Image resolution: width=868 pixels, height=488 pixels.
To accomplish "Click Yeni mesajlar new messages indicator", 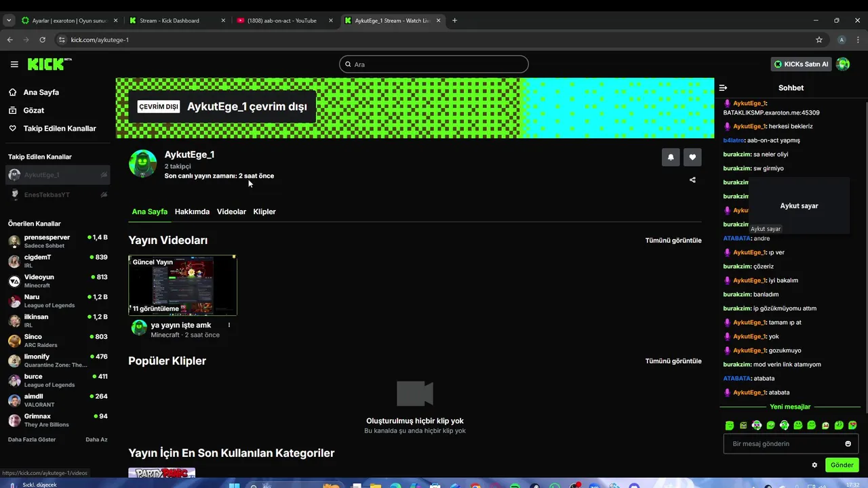I will point(790,407).
